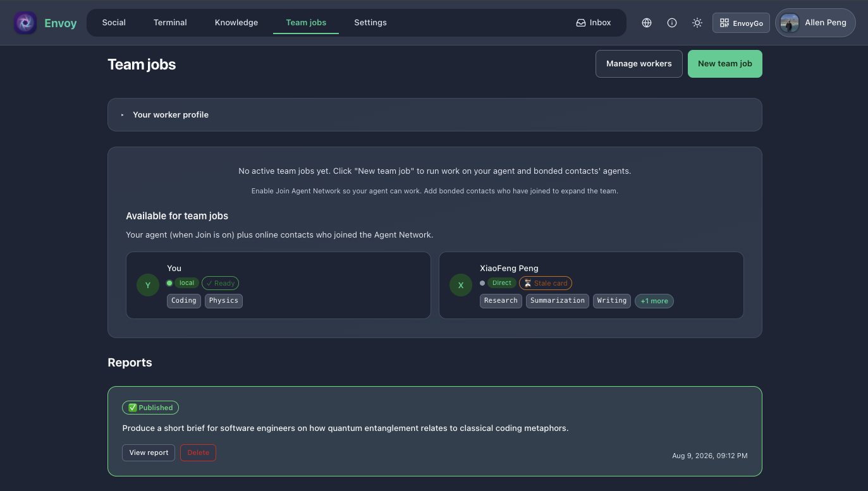Select the Research skill tag
Image resolution: width=868 pixels, height=491 pixels.
[x=501, y=301]
